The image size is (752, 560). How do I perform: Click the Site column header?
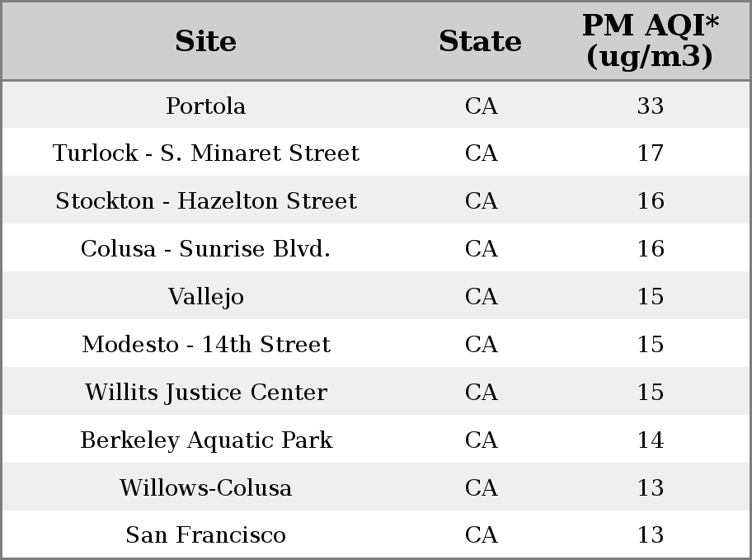[205, 41]
